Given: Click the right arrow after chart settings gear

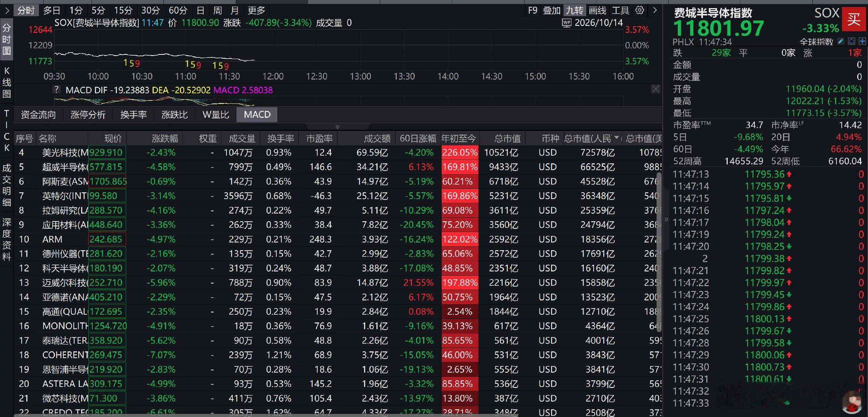Looking at the screenshot, I should [655, 10].
